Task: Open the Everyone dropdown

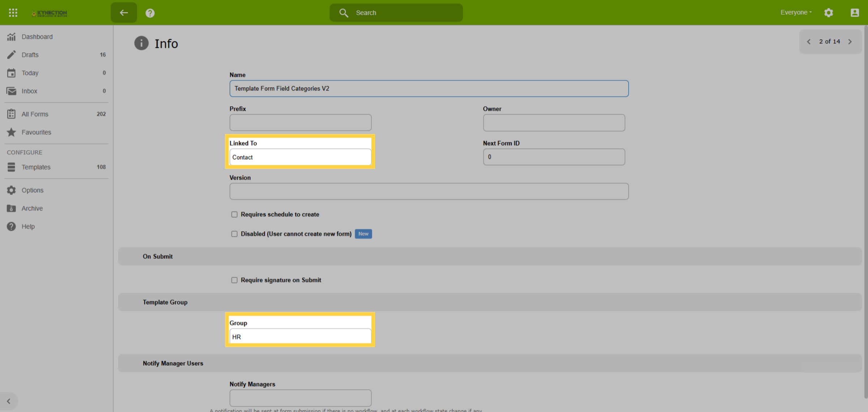Action: point(796,12)
